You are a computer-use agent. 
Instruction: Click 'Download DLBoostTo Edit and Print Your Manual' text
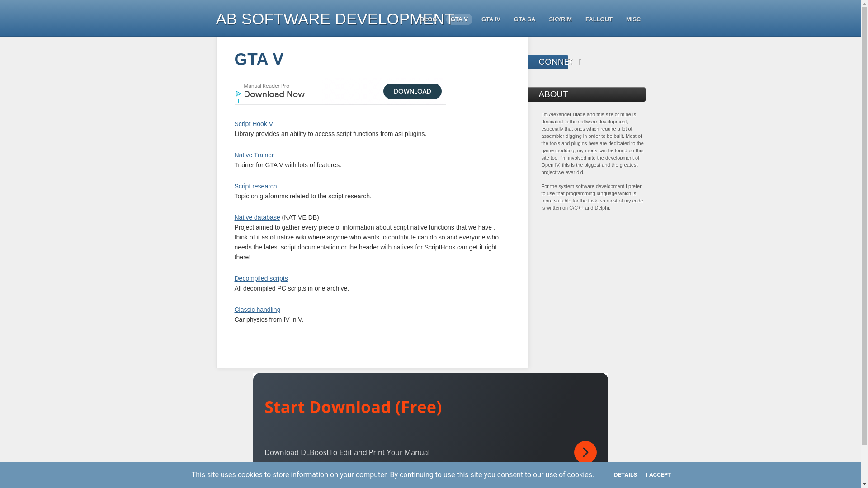click(x=347, y=452)
